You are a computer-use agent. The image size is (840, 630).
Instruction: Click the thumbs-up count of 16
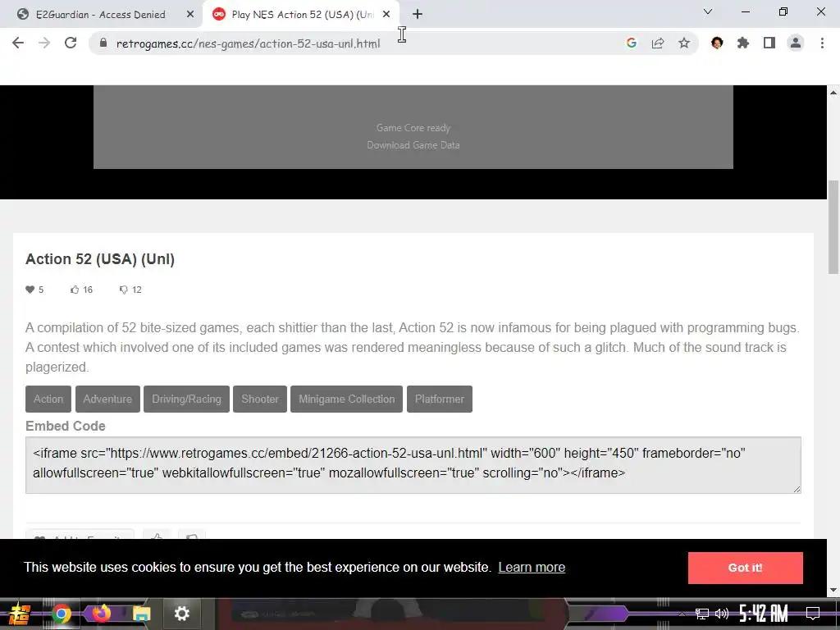(81, 290)
